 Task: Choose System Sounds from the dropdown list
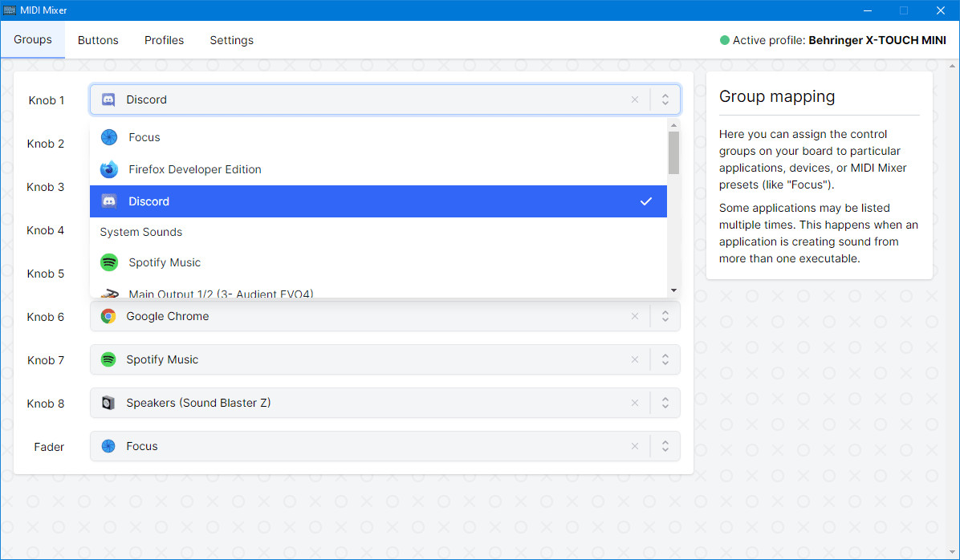click(378, 232)
